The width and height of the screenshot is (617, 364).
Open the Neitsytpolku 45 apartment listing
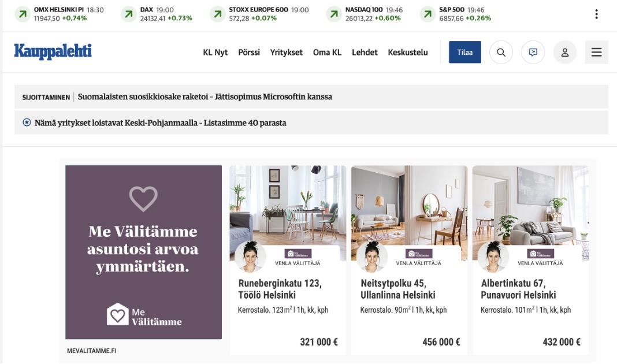(409, 260)
